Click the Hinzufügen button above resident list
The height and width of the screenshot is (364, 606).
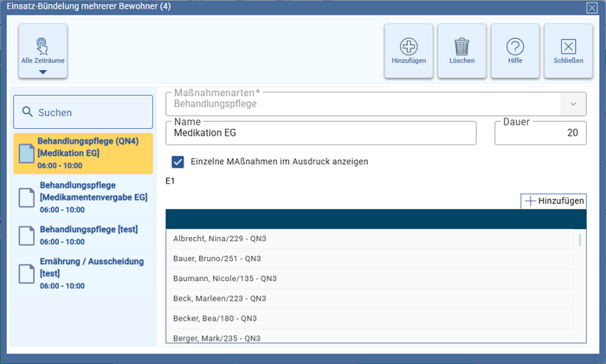tap(553, 201)
